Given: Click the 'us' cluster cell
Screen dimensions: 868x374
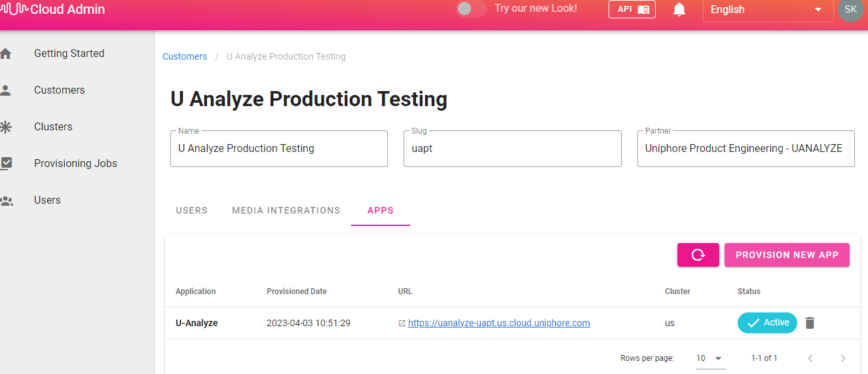Looking at the screenshot, I should point(670,323).
